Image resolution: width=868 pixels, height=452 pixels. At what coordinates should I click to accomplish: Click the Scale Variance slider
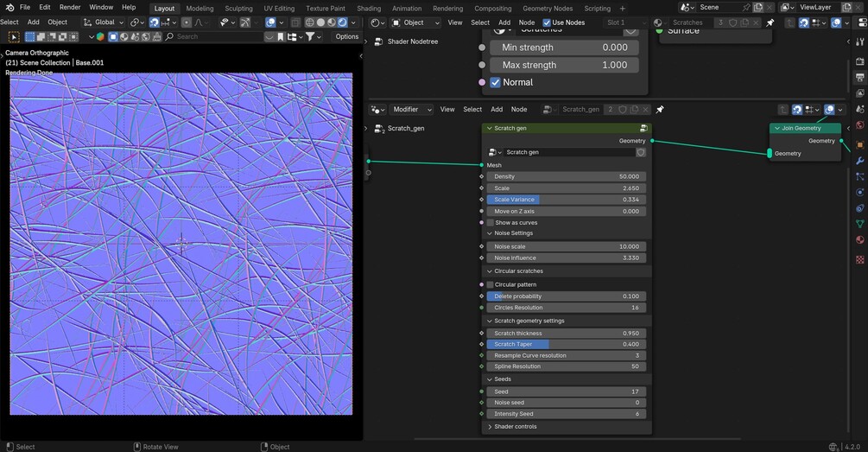point(566,200)
